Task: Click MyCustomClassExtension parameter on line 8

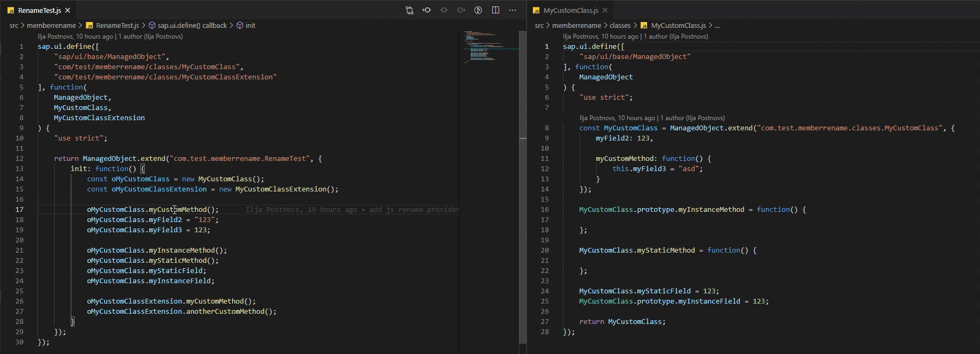Action: coord(99,118)
